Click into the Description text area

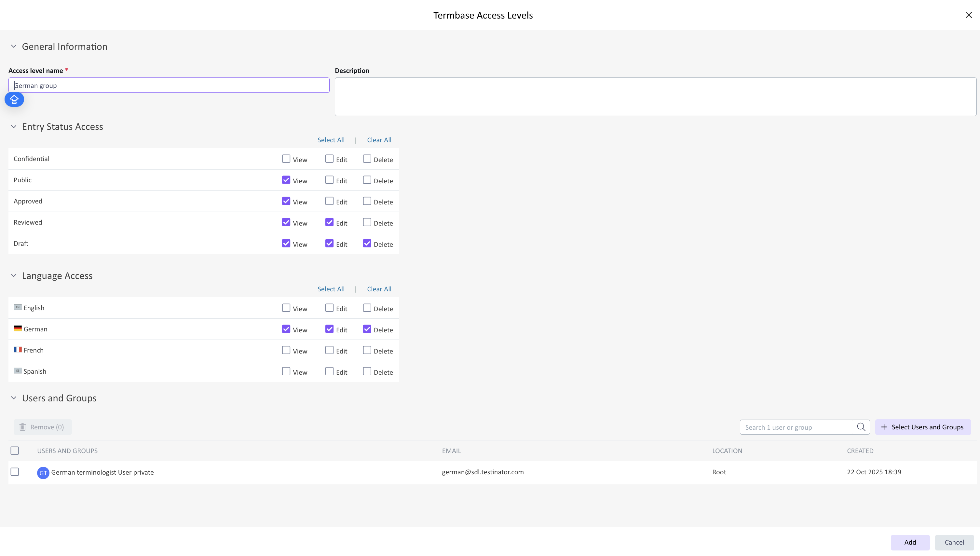click(x=655, y=96)
